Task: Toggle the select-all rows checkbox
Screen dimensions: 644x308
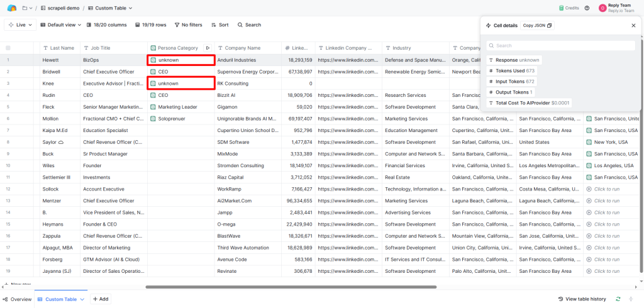Action: (8, 48)
